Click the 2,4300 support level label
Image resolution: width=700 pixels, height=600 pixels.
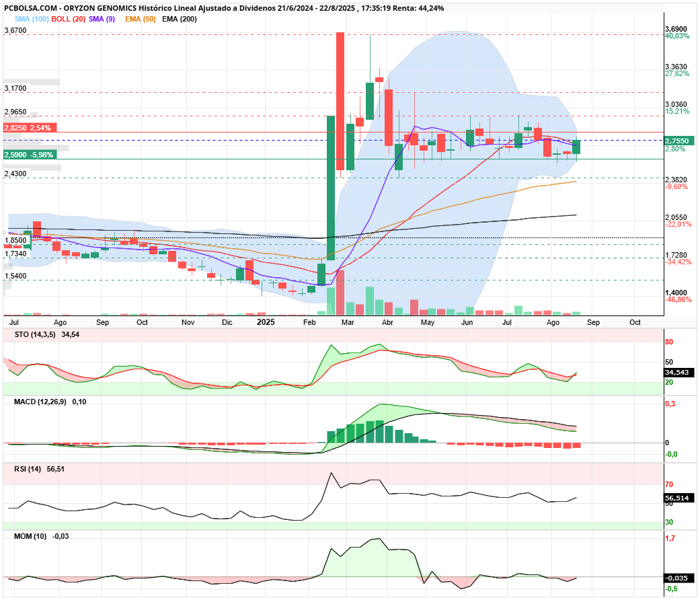(15, 174)
